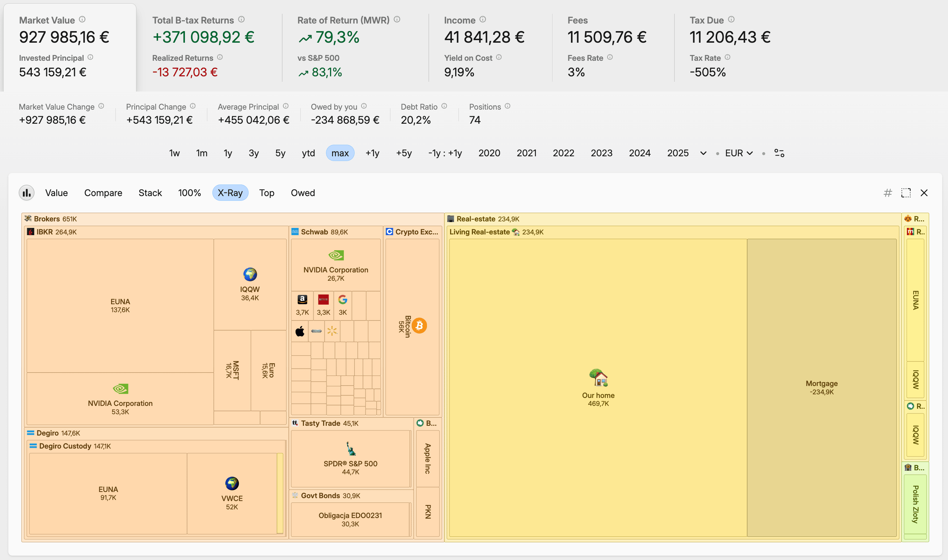Switch to the Owed chart tab
948x560 pixels.
302,193
